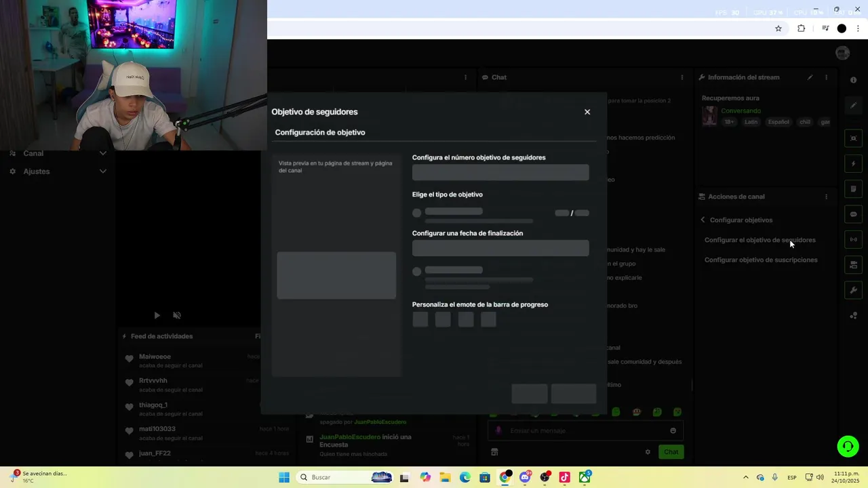Open Chat panel options menu
The height and width of the screenshot is (488, 868).
click(682, 77)
